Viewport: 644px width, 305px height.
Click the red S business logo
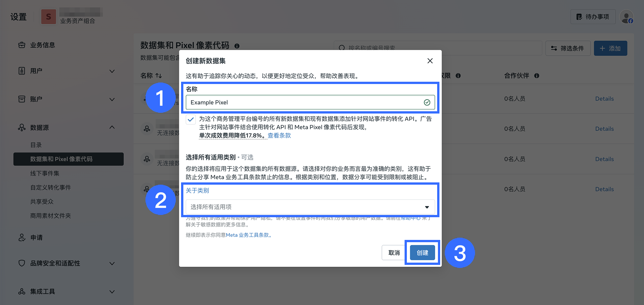48,17
